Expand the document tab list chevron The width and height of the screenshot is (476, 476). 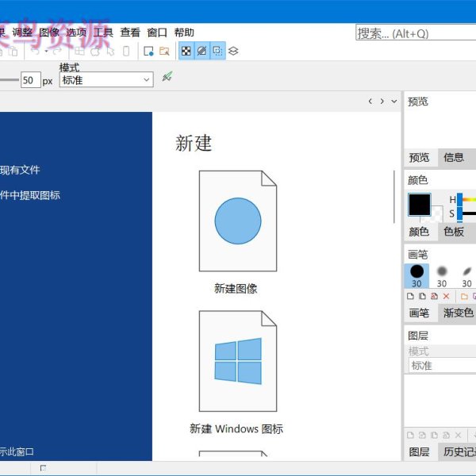tap(394, 101)
